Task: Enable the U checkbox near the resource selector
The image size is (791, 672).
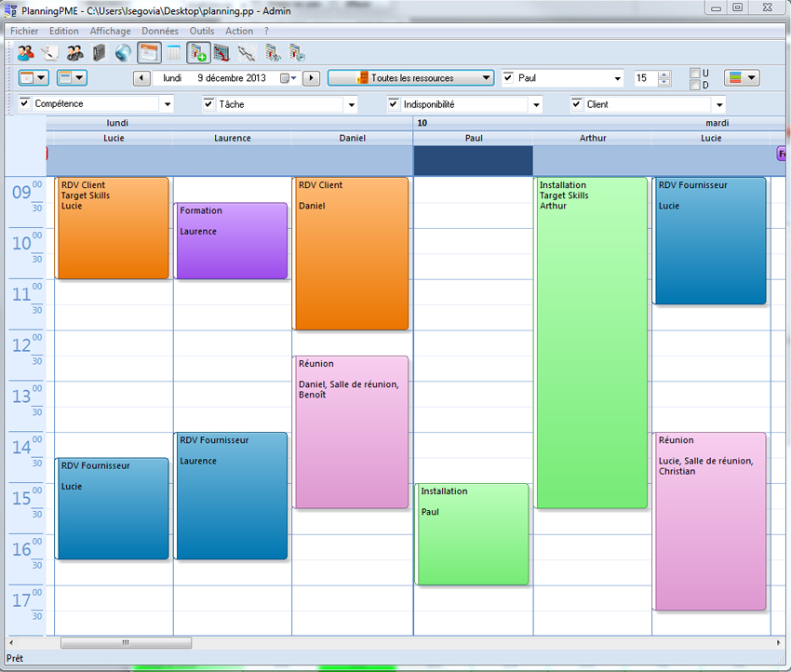Action: pyautogui.click(x=693, y=73)
